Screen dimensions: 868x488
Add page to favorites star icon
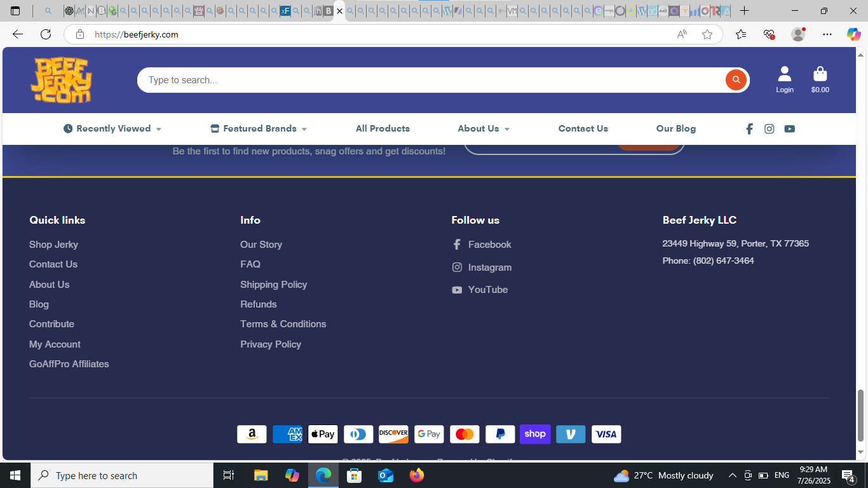pos(707,34)
